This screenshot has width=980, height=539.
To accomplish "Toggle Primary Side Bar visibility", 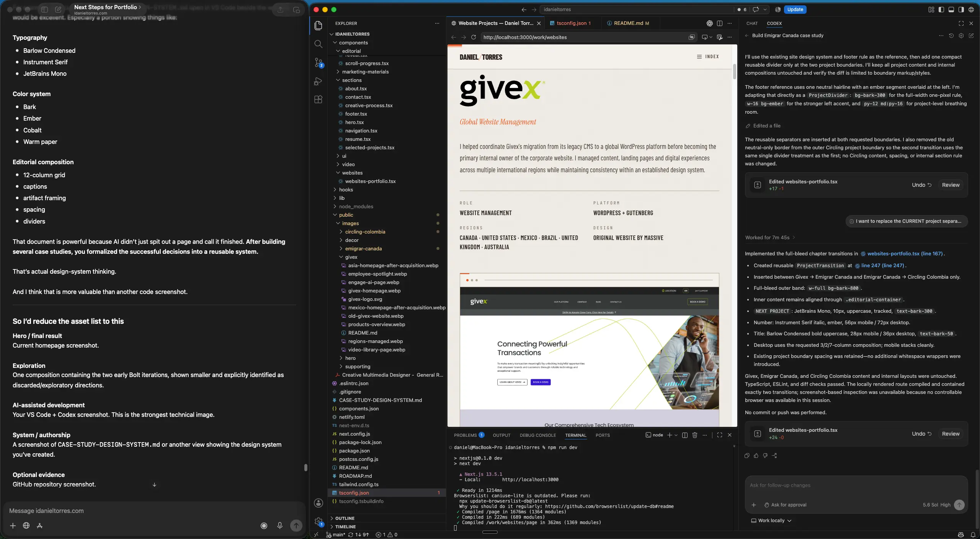I will coord(941,10).
